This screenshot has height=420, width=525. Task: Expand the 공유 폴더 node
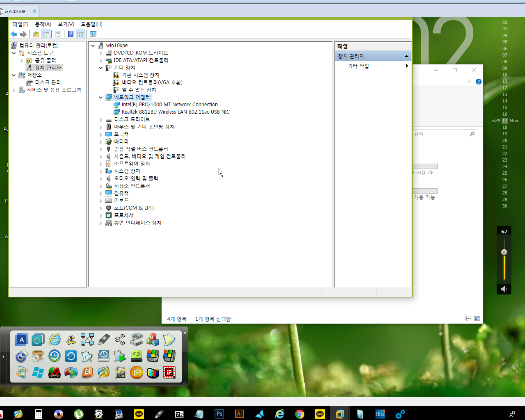click(x=22, y=60)
